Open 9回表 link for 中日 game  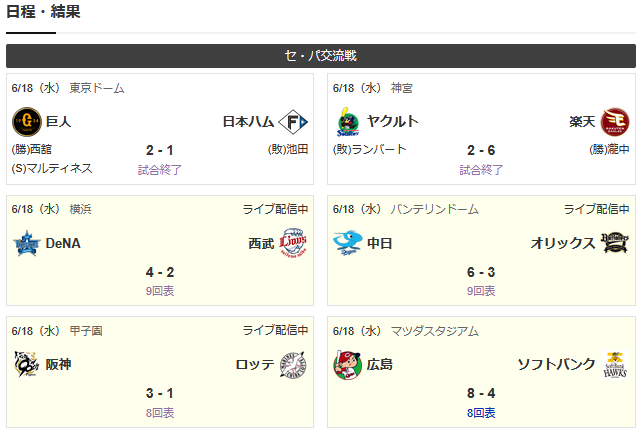click(x=481, y=291)
